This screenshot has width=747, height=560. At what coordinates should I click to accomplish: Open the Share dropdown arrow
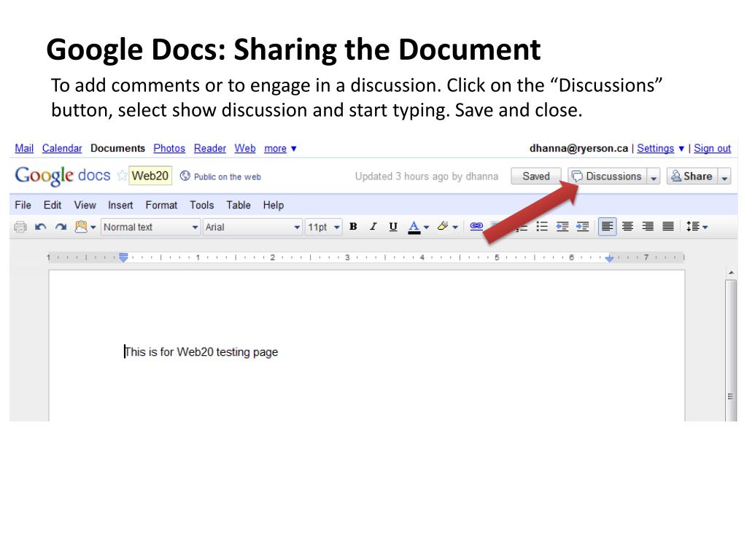(x=724, y=176)
